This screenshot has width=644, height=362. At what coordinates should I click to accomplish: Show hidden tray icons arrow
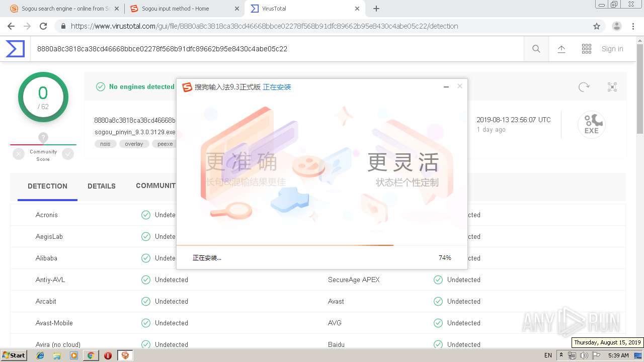pos(561,355)
